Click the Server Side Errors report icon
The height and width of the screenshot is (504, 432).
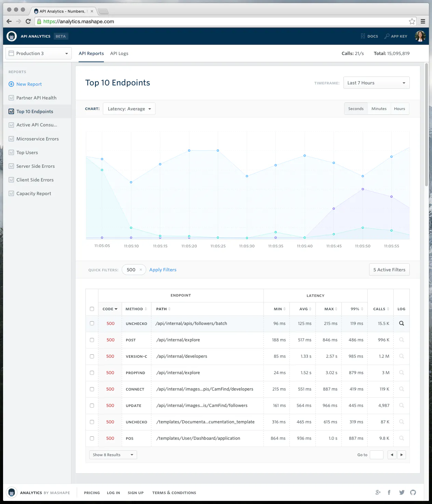[x=11, y=166]
